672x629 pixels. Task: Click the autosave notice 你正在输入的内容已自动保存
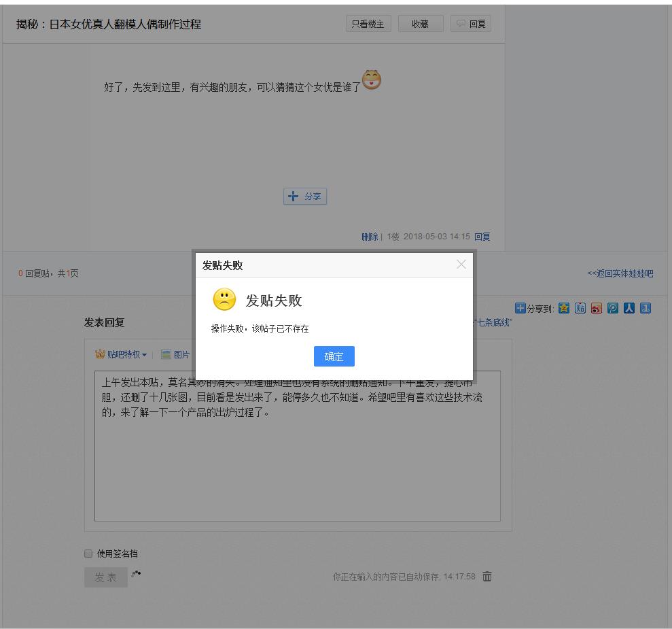tap(386, 577)
